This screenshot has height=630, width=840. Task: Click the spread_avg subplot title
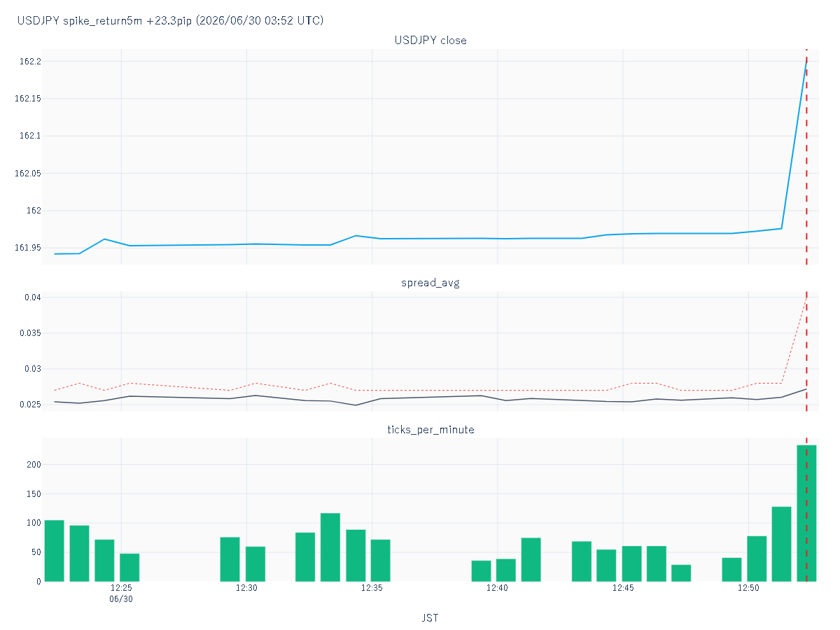tap(430, 283)
